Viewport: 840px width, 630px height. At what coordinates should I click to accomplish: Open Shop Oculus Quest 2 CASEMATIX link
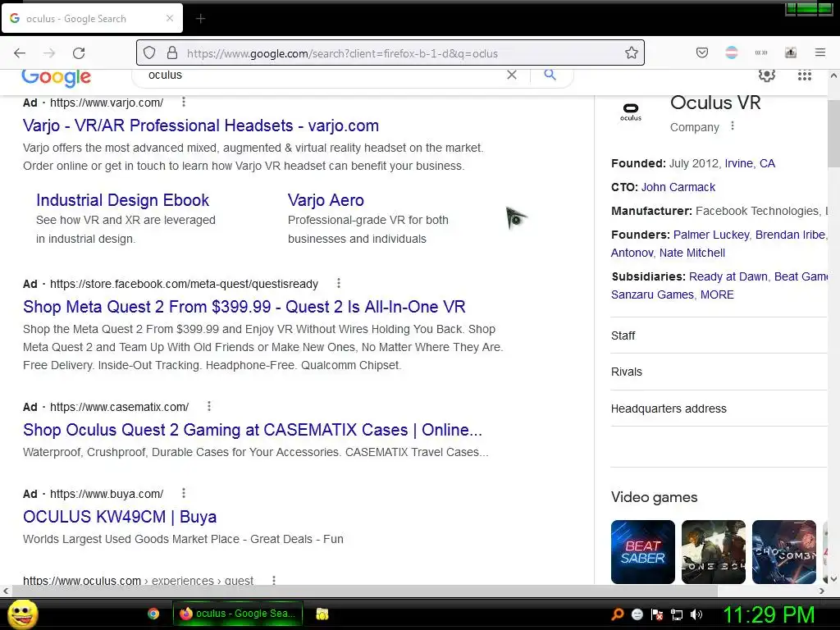[253, 430]
